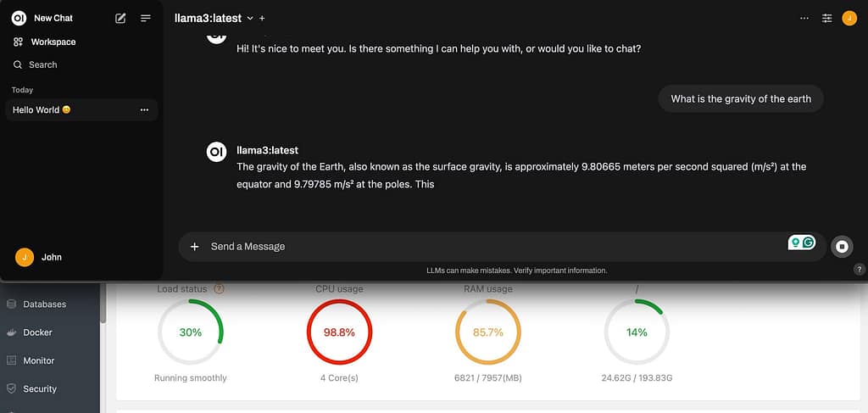The image size is (868, 413).
Task: Open Workspace in the sidebar
Action: [53, 42]
